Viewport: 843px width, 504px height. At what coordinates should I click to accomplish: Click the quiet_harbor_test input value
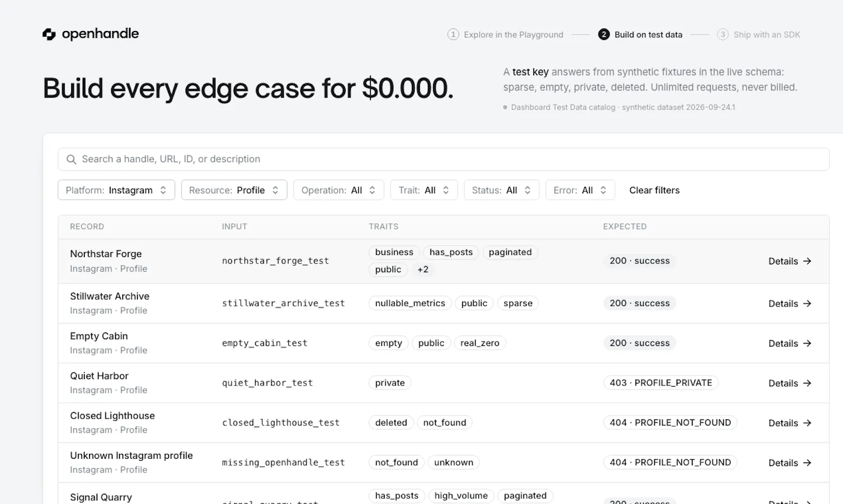pyautogui.click(x=268, y=383)
